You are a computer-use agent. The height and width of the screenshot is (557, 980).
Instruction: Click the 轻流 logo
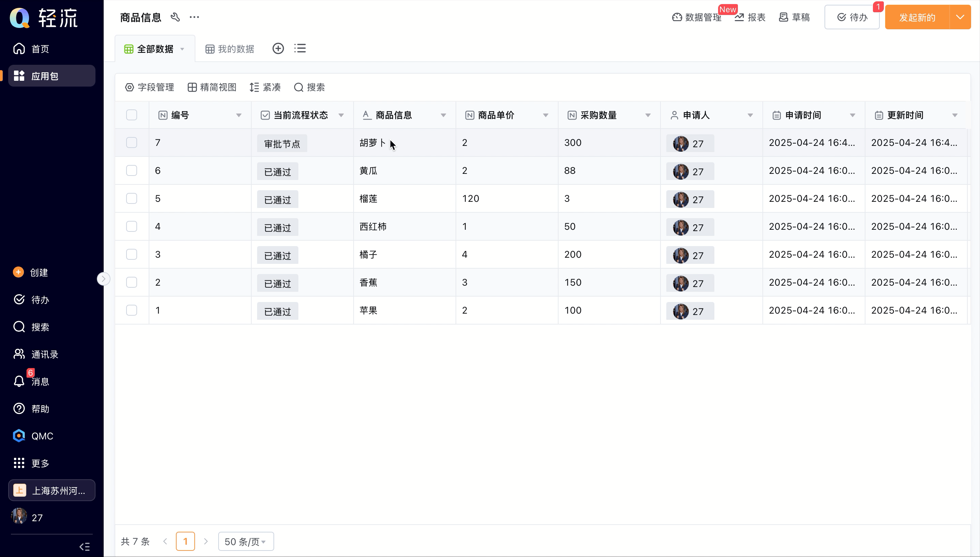44,18
